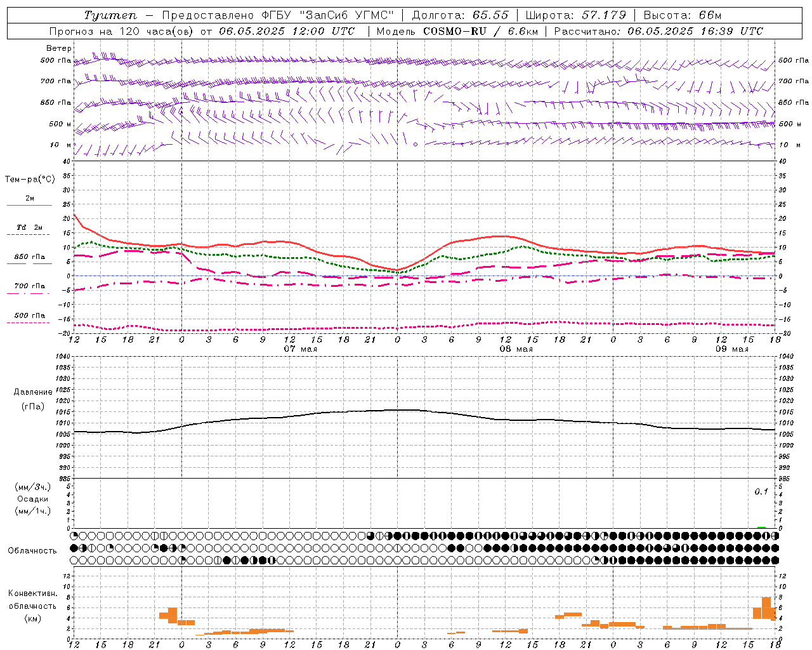
Task: Click the tallest orange convective cloud bar
Action: (766, 608)
